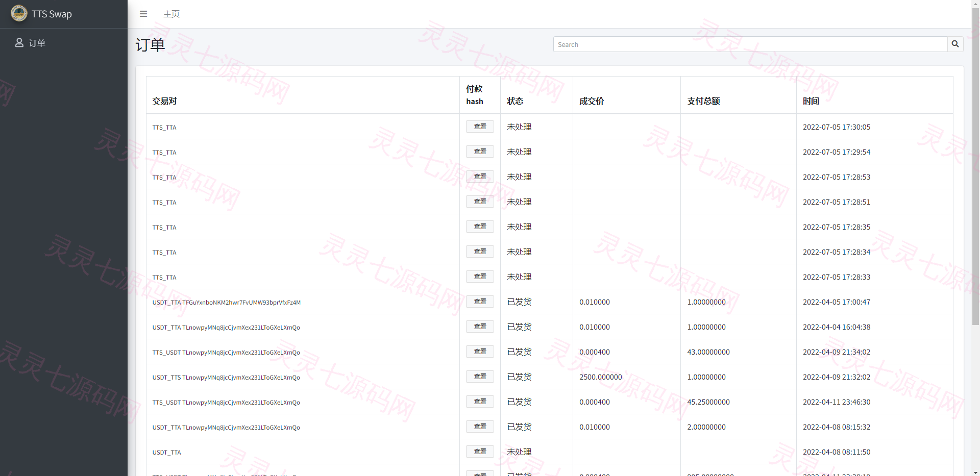Click the vertical page scrollbar thumb

pos(975,166)
